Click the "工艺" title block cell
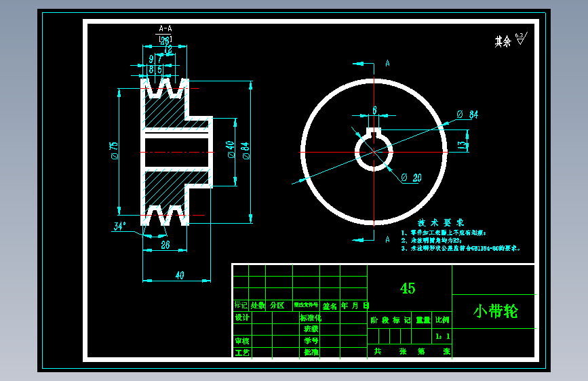 (x=242, y=353)
